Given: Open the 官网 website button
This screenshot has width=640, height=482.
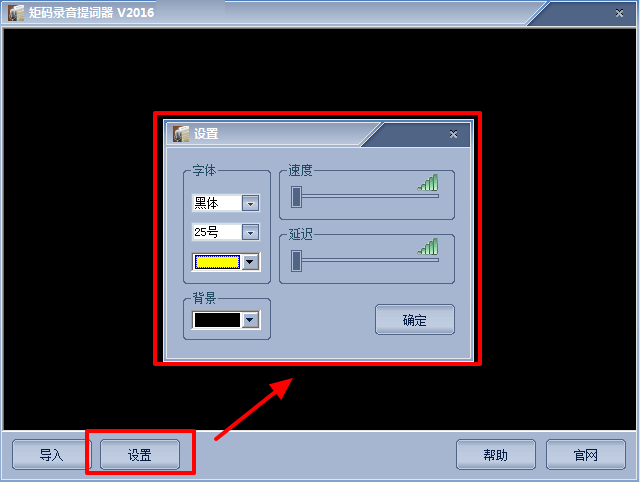Looking at the screenshot, I should tap(586, 454).
